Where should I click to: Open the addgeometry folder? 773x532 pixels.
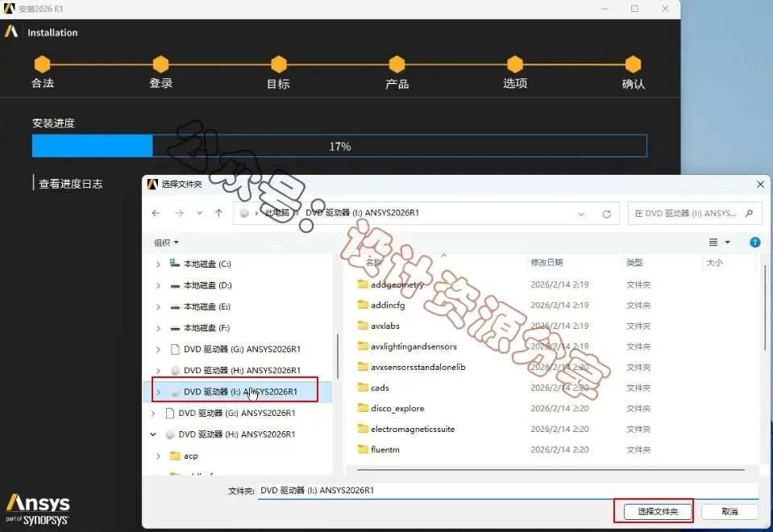tap(397, 285)
